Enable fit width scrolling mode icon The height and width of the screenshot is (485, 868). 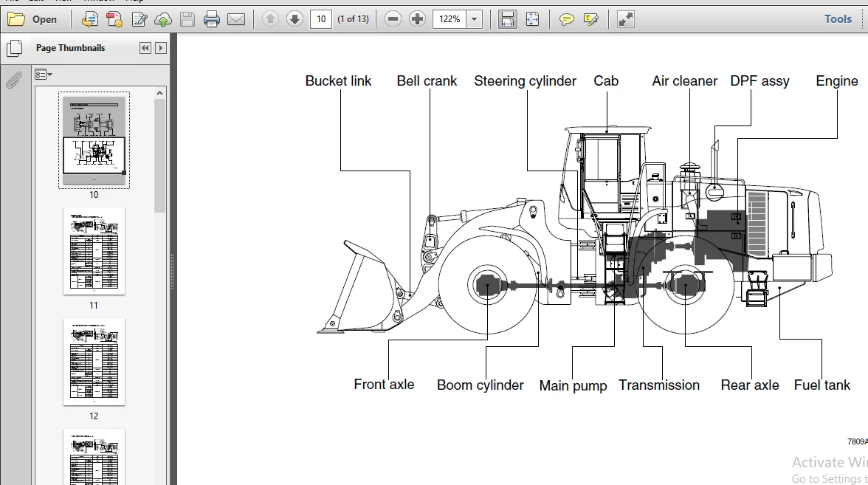507,19
